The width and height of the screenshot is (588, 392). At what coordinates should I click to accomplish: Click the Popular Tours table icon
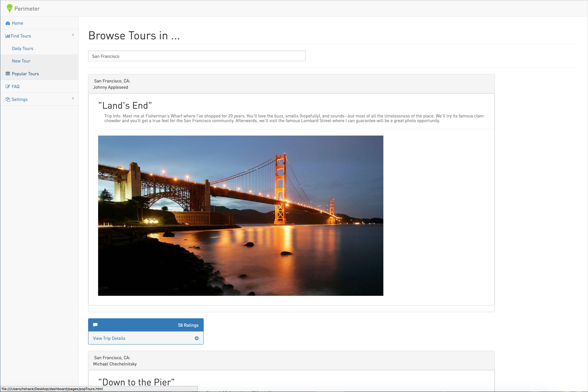pos(8,74)
